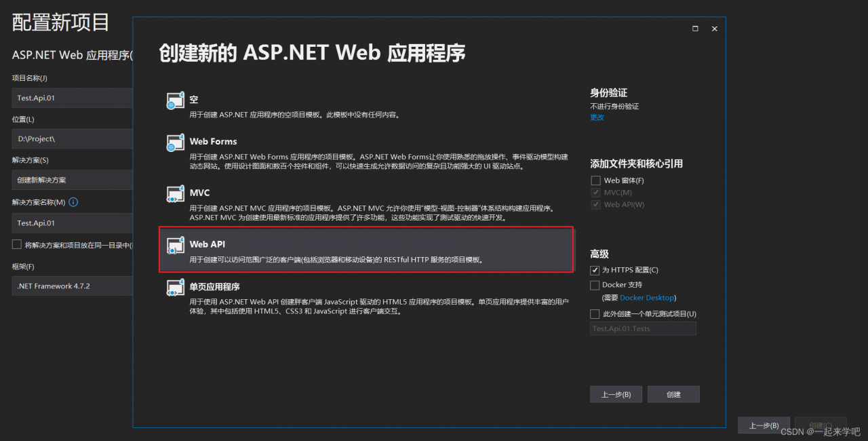This screenshot has width=868, height=441.
Task: Click the 空 template description text
Action: 294,115
